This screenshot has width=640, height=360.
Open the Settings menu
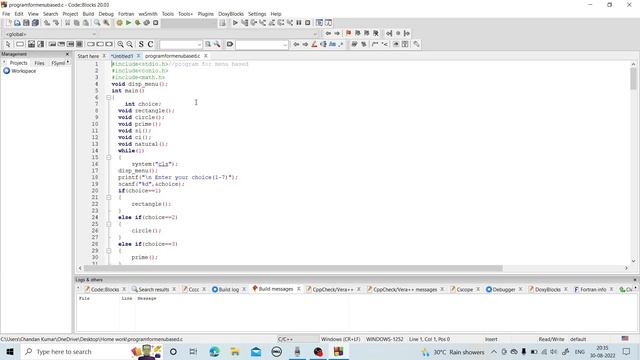pyautogui.click(x=257, y=14)
